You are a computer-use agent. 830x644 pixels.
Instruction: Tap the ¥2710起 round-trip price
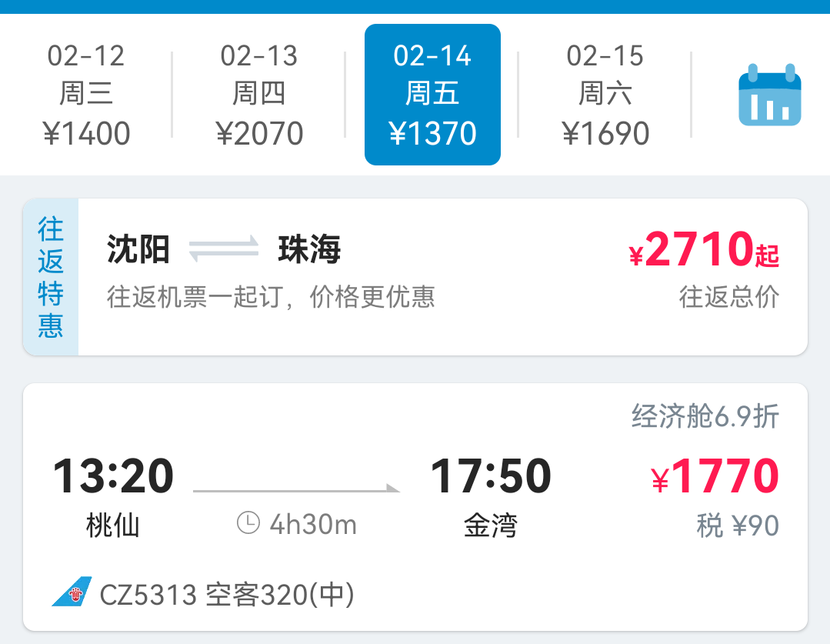704,249
